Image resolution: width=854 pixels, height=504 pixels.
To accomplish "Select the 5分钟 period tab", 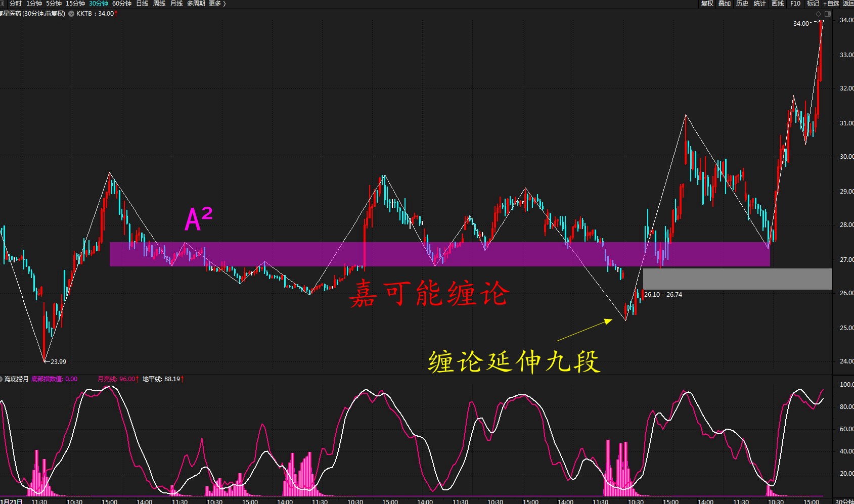I will pyautogui.click(x=54, y=4).
